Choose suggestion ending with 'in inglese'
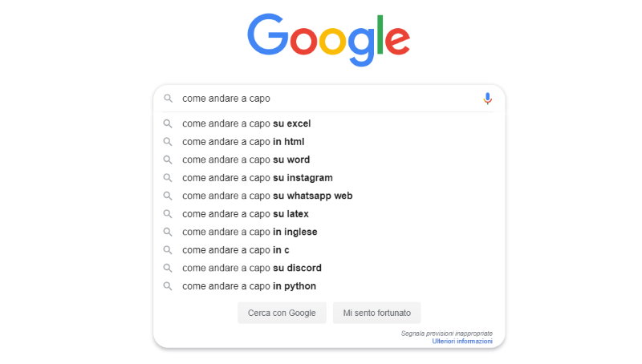The width and height of the screenshot is (642, 364). tap(329, 232)
